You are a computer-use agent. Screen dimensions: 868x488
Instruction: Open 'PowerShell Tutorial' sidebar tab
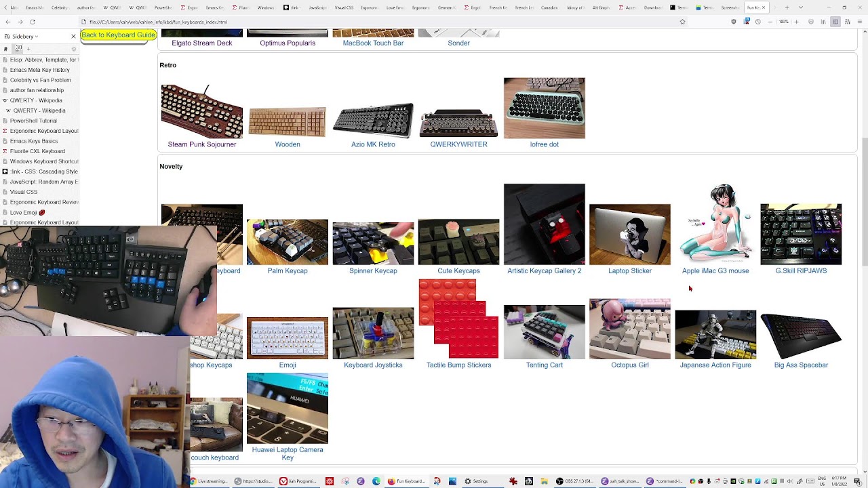tap(39, 121)
